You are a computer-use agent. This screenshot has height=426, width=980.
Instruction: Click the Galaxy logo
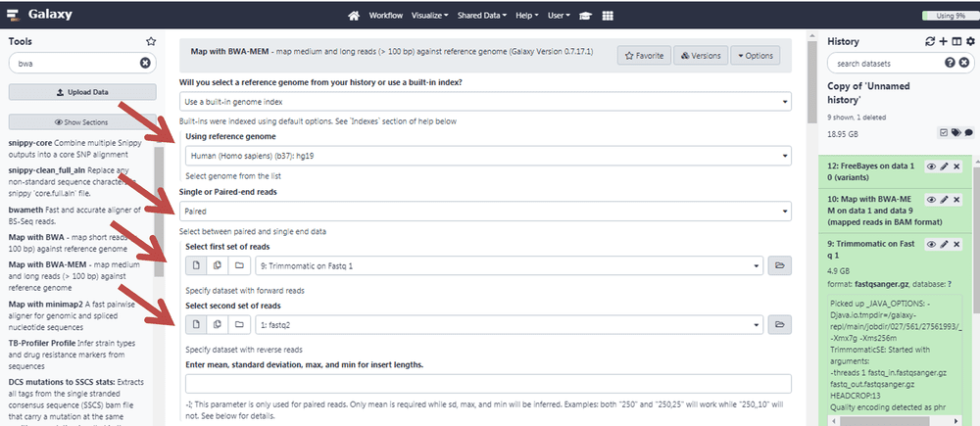40,15
